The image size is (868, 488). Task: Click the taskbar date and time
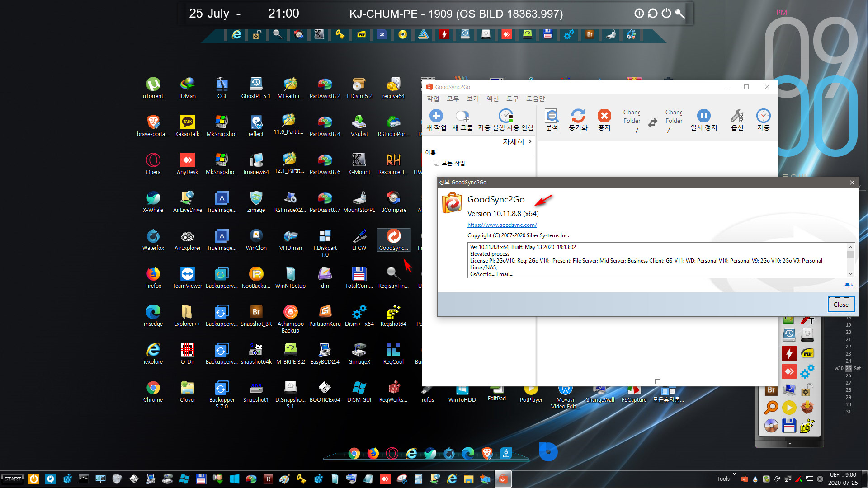coord(843,479)
